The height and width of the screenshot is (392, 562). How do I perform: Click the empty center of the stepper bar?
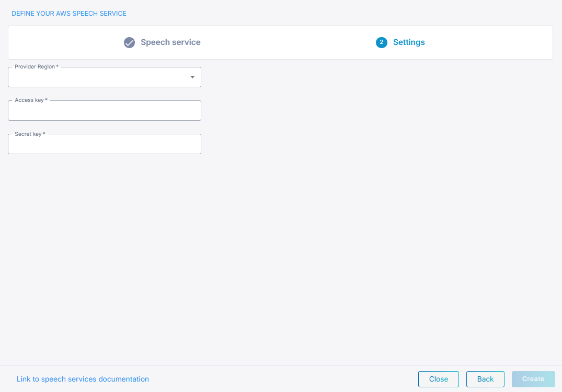tap(282, 42)
